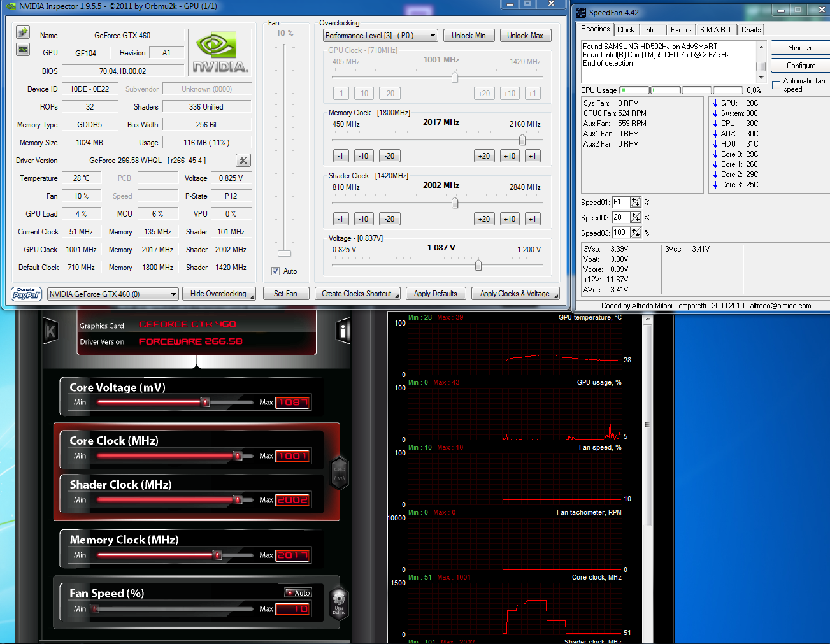This screenshot has height=644, width=830.
Task: Click SpeedFan Configure button
Action: coord(801,66)
